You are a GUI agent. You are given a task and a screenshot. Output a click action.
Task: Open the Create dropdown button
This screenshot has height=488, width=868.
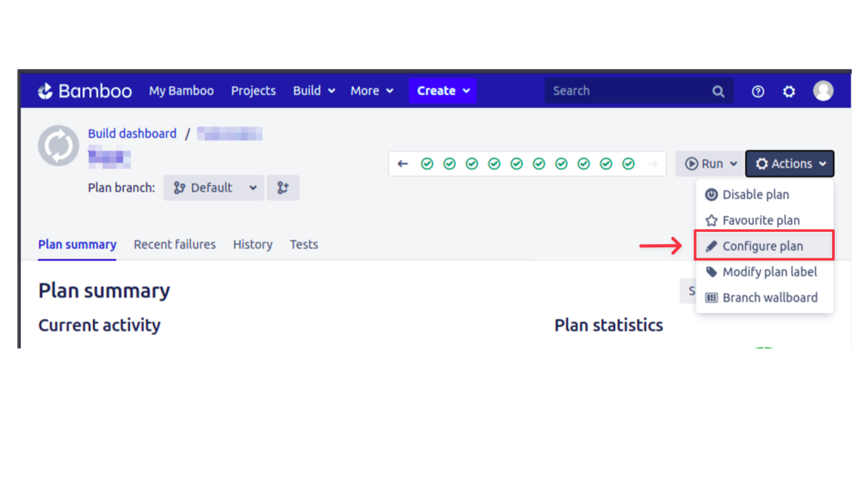443,91
